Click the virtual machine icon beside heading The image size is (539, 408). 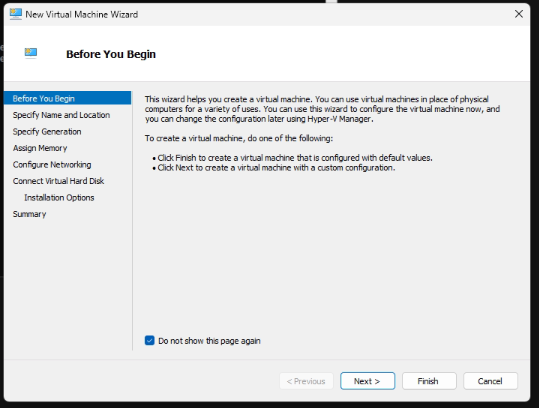click(x=31, y=53)
